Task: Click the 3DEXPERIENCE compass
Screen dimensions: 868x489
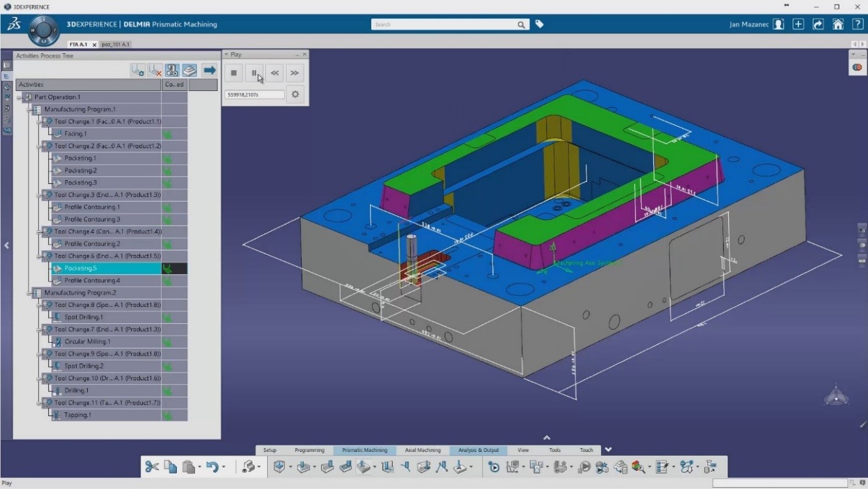Action: coord(44,30)
